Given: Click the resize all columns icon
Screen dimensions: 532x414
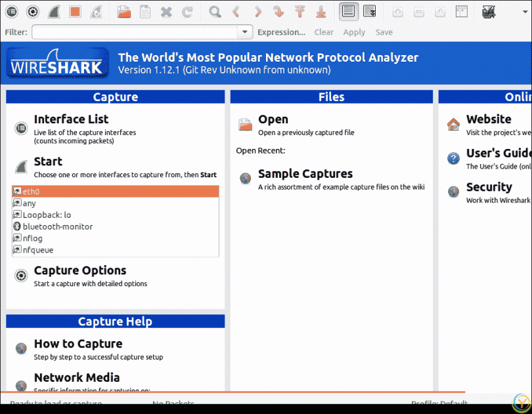Looking at the screenshot, I should point(462,11).
